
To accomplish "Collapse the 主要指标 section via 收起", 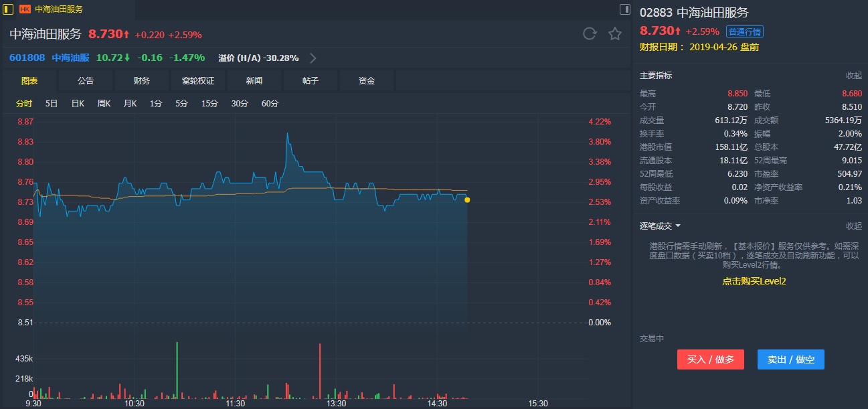I will pos(853,76).
